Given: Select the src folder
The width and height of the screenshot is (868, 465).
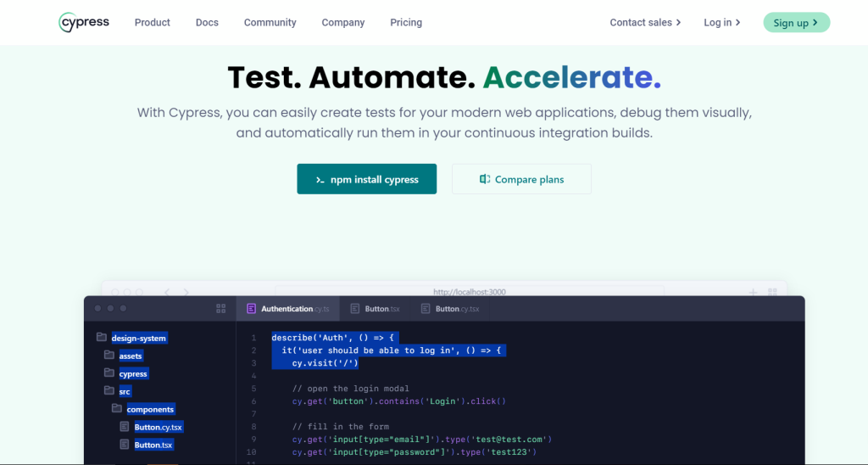Looking at the screenshot, I should (125, 391).
